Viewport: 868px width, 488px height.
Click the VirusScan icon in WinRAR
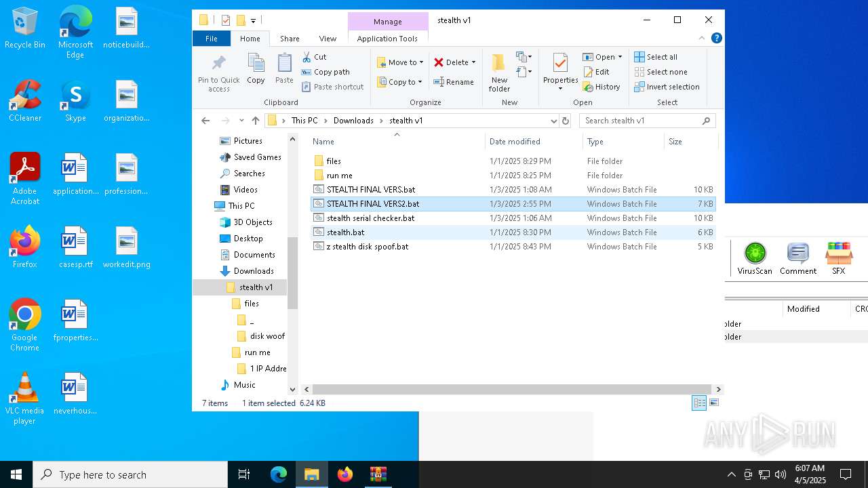pyautogui.click(x=755, y=258)
